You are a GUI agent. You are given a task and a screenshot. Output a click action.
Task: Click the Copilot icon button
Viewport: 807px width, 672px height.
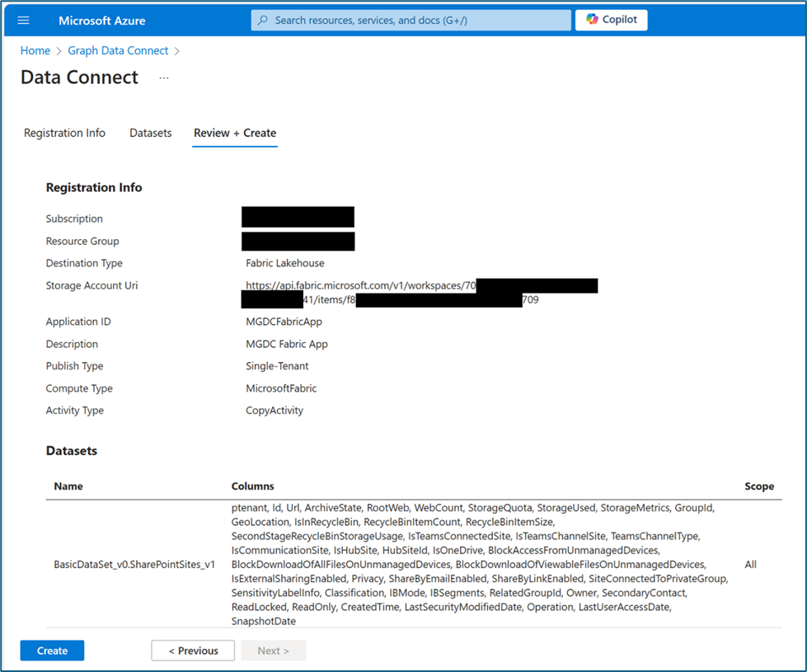(x=611, y=20)
